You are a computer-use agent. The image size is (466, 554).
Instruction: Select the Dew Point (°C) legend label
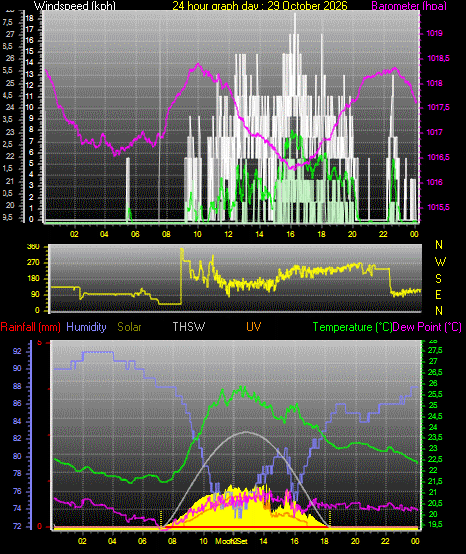[x=427, y=327]
